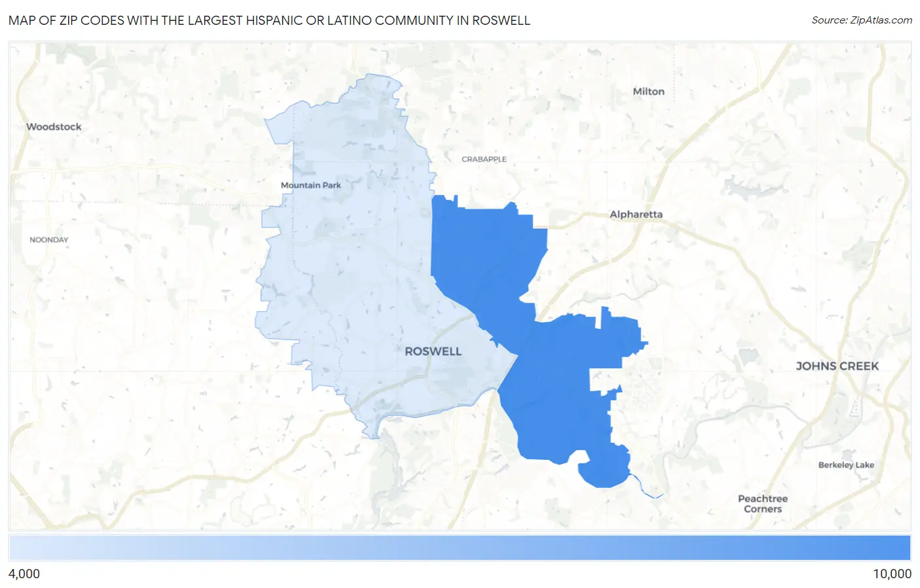This screenshot has width=920, height=588.
Task: Click the CRABAPPLE label
Action: click(484, 159)
